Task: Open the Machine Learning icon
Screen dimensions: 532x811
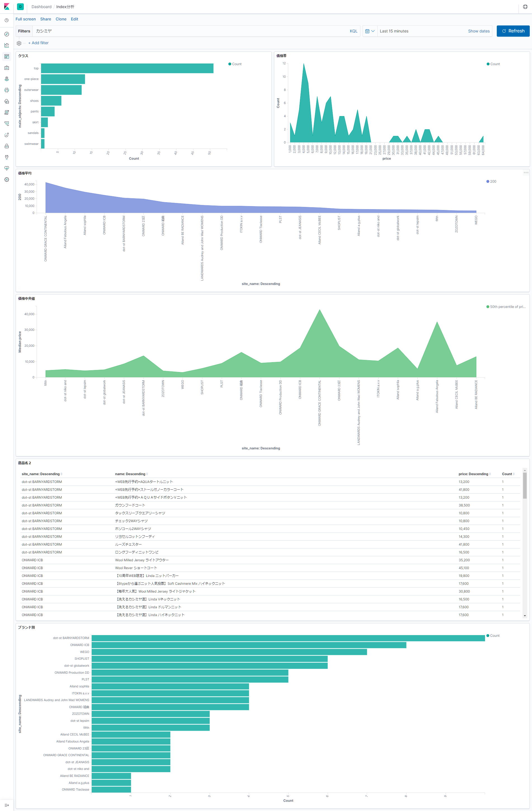Action: 6,89
